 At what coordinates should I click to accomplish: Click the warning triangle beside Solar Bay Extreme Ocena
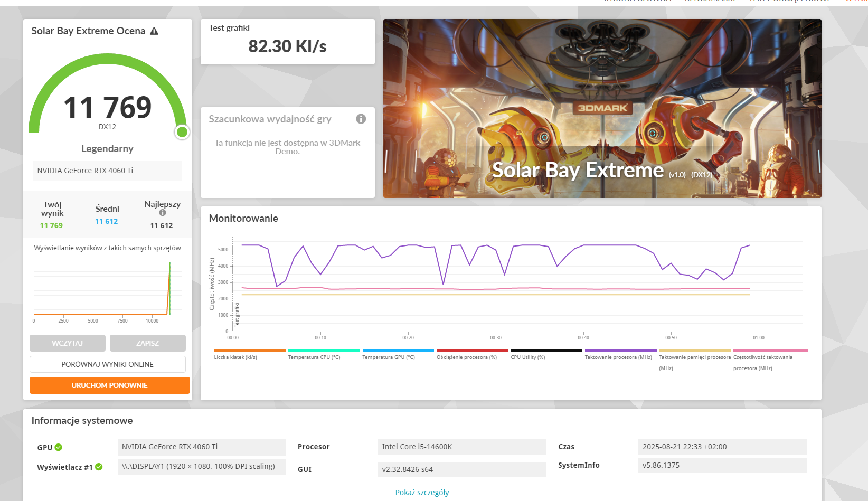[154, 31]
